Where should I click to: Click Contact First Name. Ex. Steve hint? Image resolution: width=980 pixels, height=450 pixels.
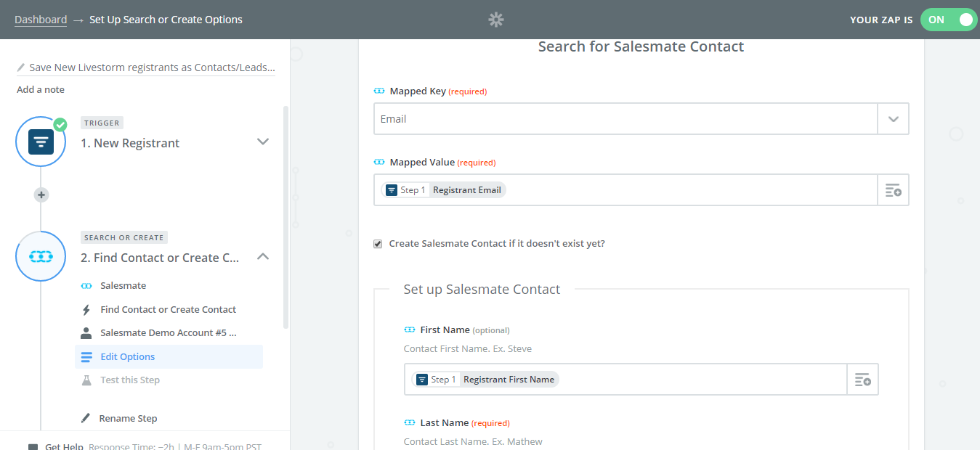tap(468, 348)
